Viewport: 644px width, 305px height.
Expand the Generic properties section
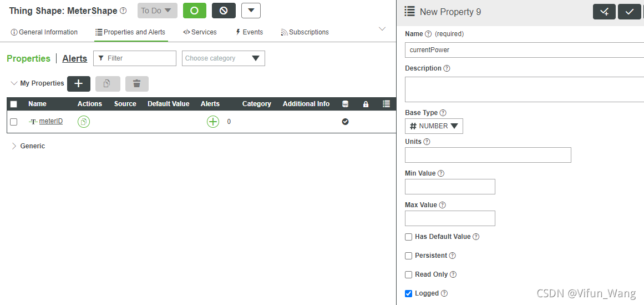pyautogui.click(x=14, y=146)
